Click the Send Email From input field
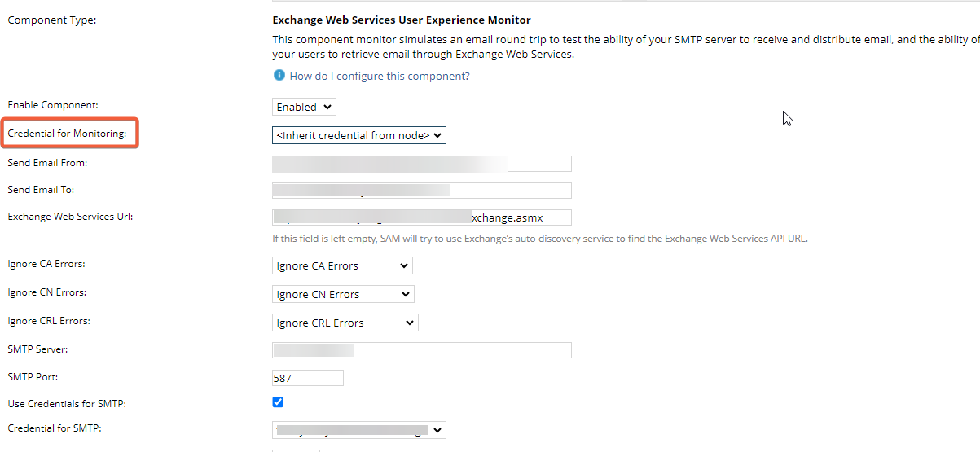Viewport: 980px width, 452px height. coord(421,164)
